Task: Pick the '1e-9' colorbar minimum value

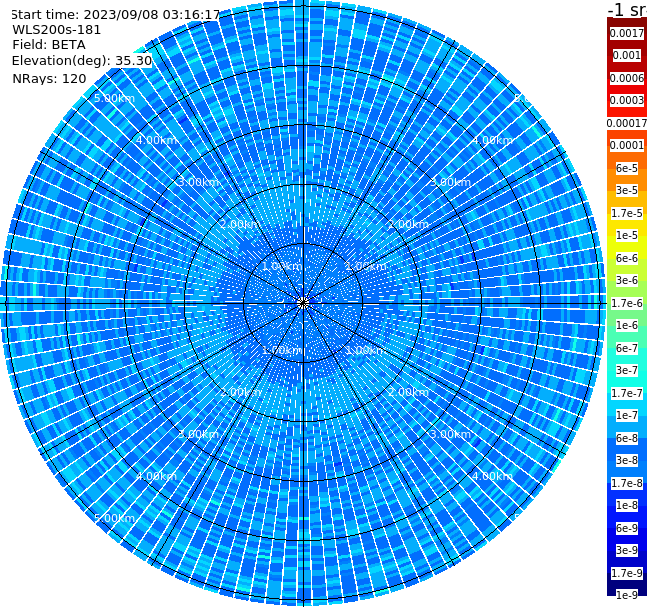Action: 627,595
